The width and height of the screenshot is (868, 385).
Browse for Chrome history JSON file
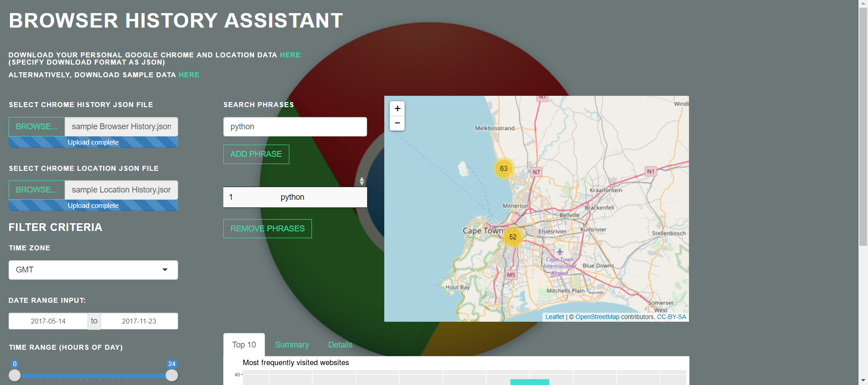37,127
